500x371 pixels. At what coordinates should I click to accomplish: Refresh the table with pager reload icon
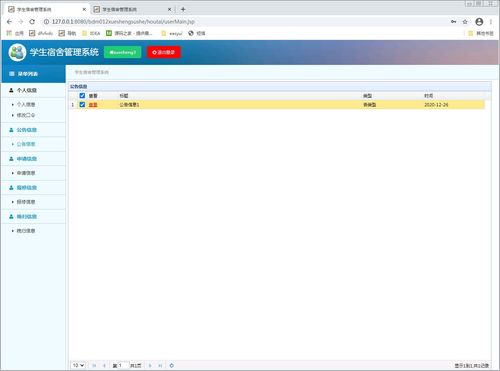pos(171,366)
